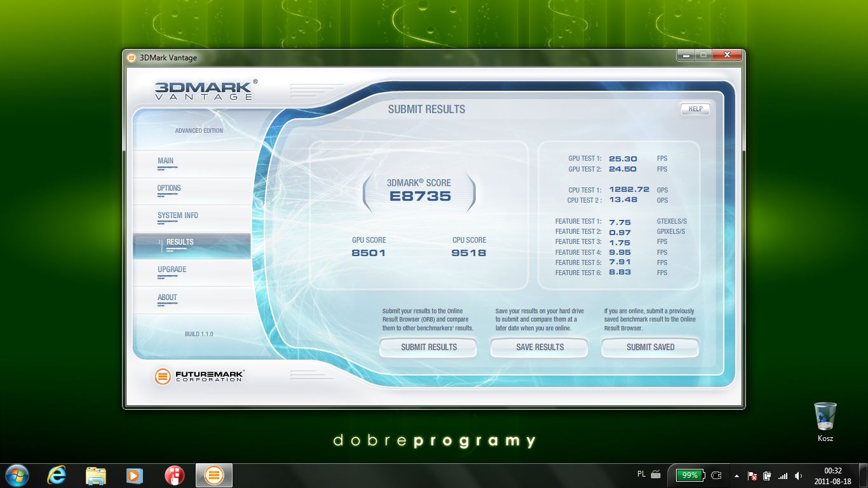
Task: Click GPU Test 1 value 25.30
Action: pyautogui.click(x=623, y=159)
